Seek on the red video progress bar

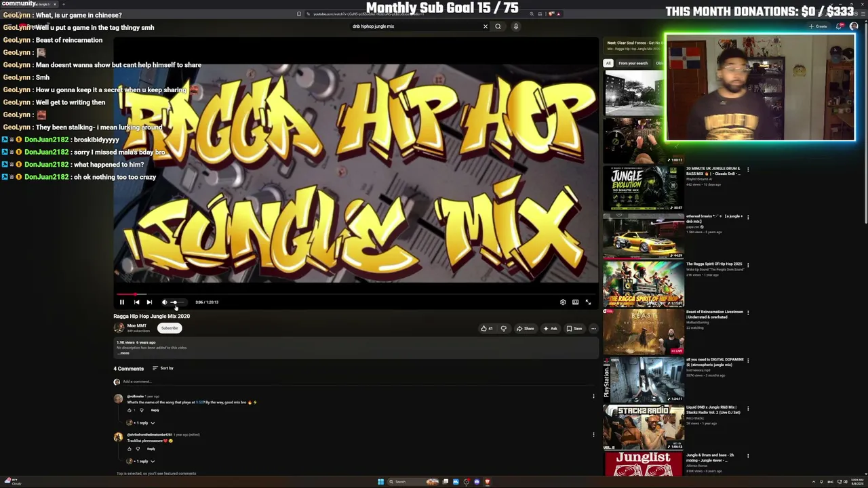[356, 294]
